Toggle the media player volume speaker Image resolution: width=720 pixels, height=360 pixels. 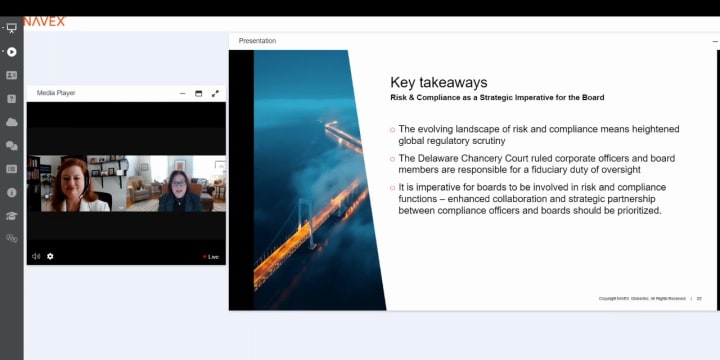click(x=36, y=256)
